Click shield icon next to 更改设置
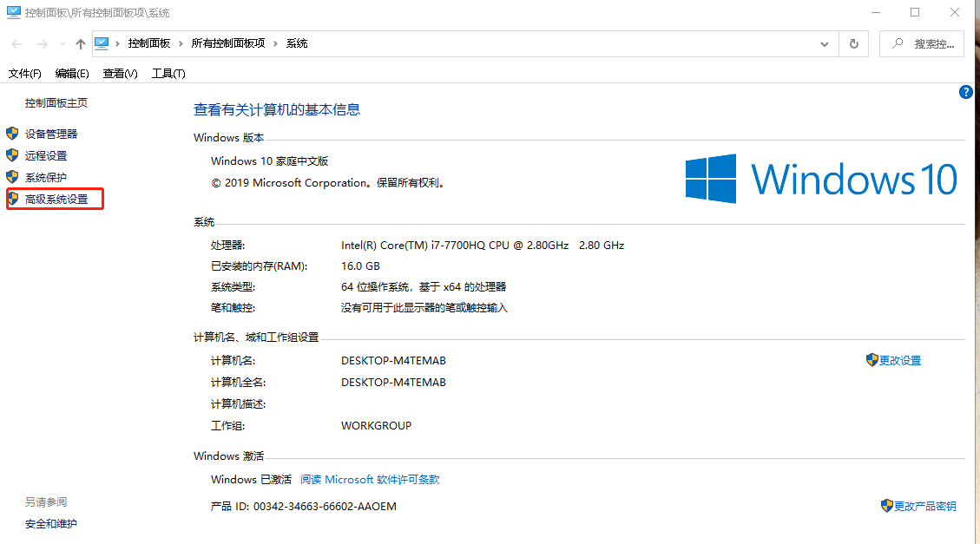This screenshot has height=544, width=980. click(x=872, y=360)
